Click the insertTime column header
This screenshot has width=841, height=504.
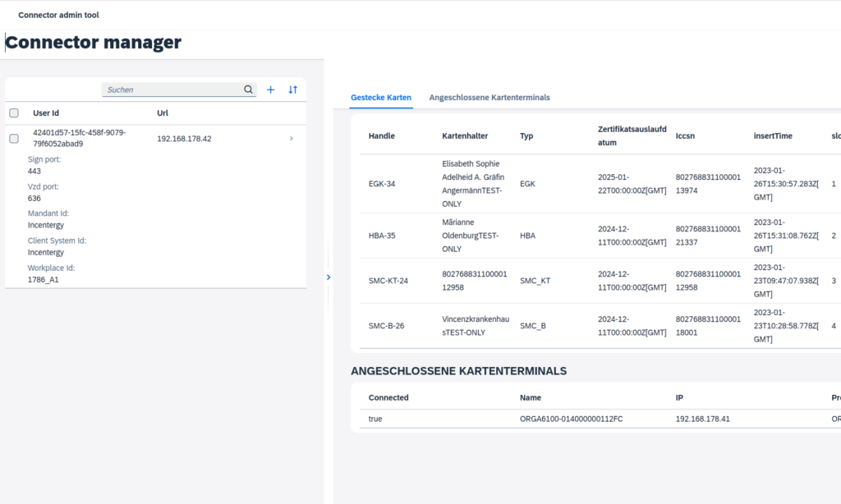click(x=773, y=135)
